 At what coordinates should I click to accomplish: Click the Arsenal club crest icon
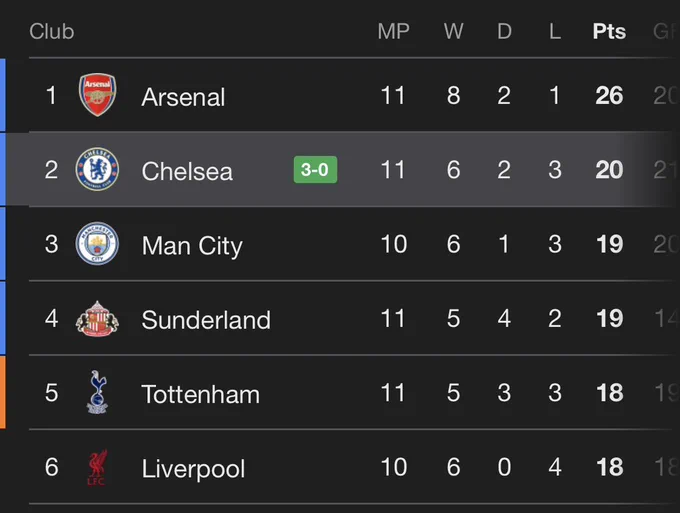[97, 95]
